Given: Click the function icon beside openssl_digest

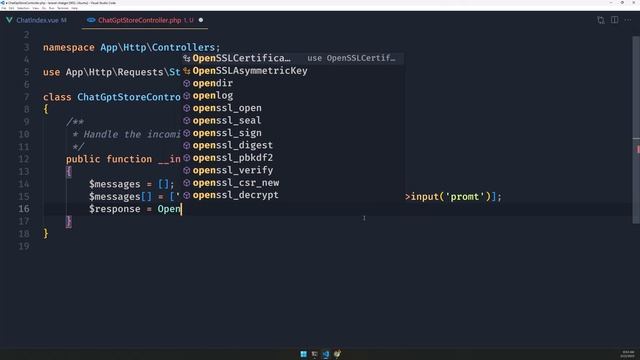Looking at the screenshot, I should click(187, 145).
